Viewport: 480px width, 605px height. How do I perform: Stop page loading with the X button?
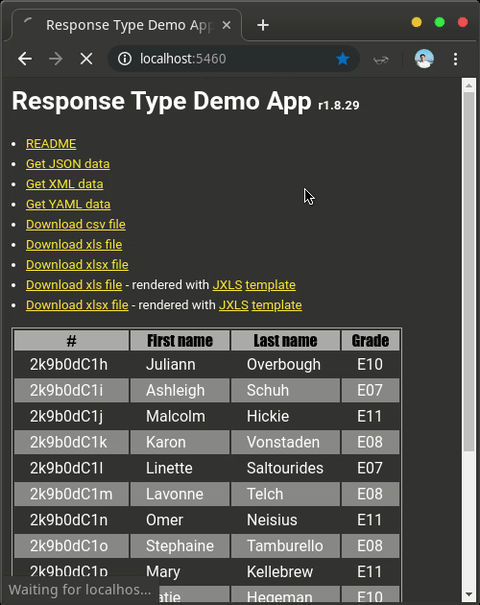[86, 59]
